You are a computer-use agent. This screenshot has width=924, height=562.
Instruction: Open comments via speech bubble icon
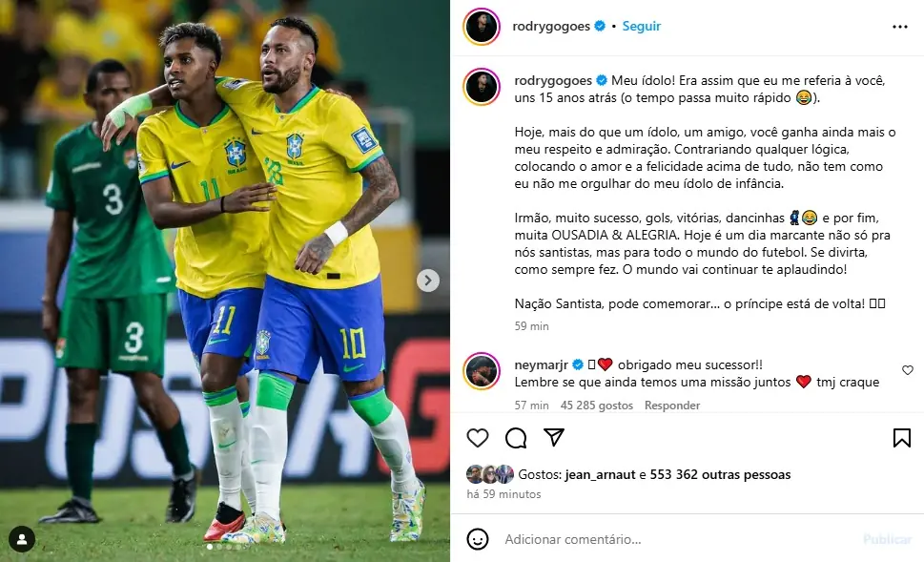tap(516, 438)
